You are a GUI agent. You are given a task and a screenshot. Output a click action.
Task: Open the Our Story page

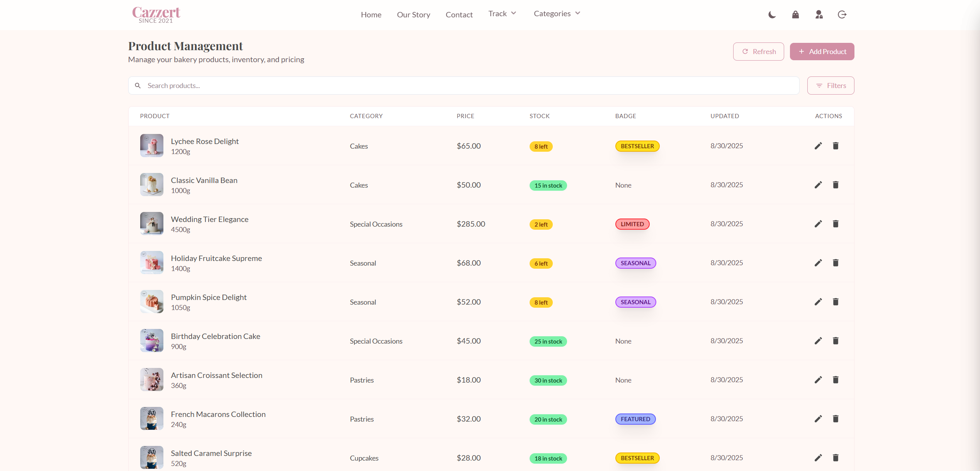click(x=413, y=15)
